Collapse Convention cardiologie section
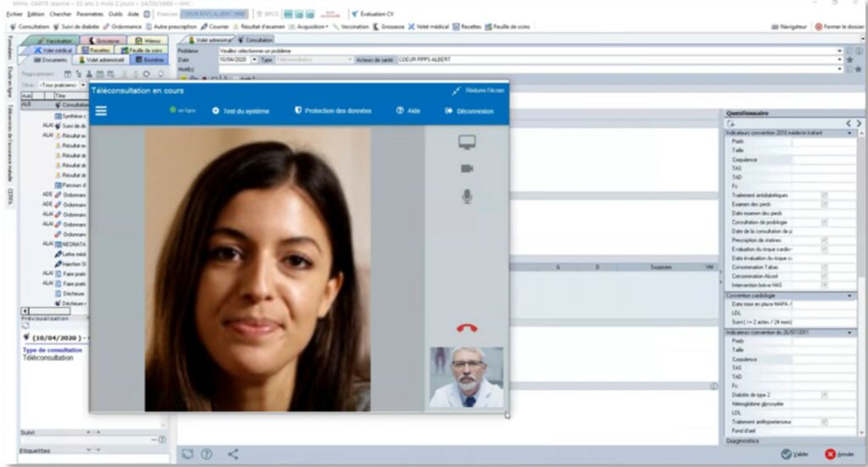The image size is (868, 467). tap(849, 296)
